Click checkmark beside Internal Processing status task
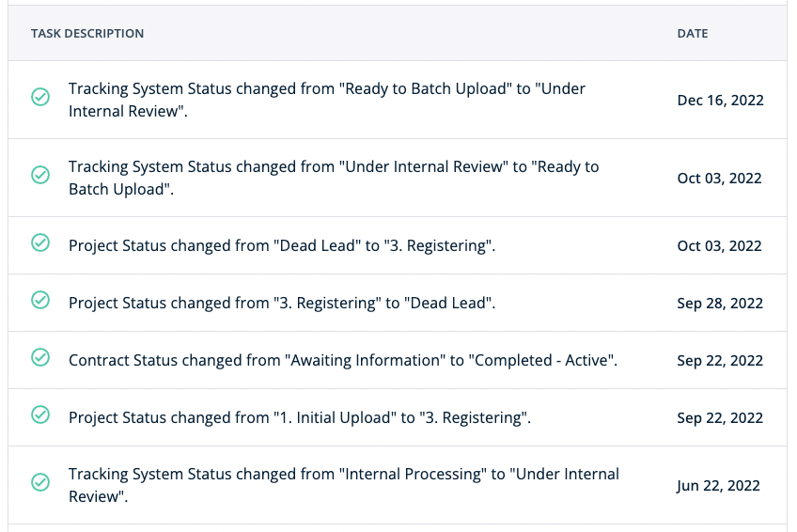 click(40, 481)
